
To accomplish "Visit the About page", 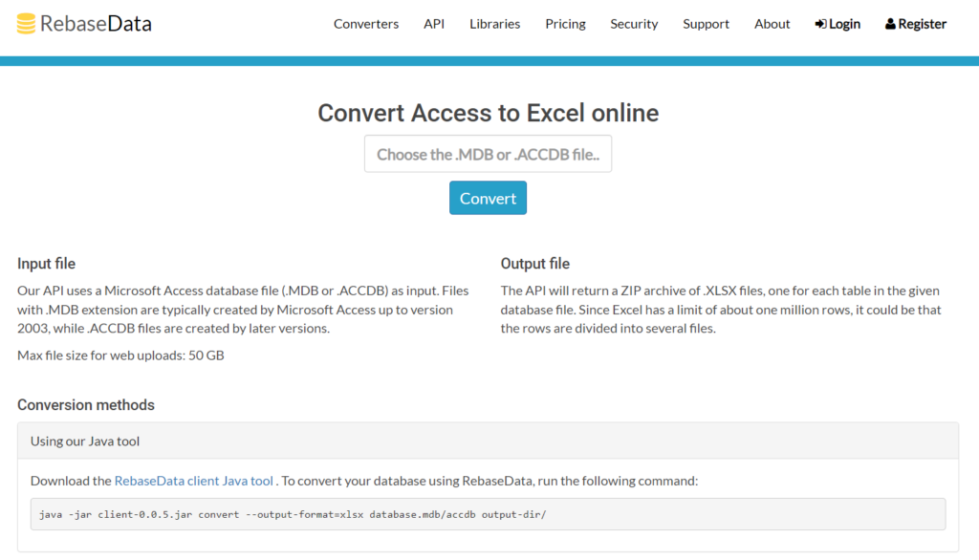I will [772, 24].
